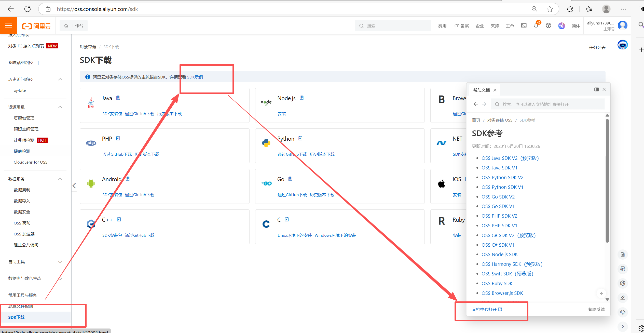The image size is (644, 333).
Task: Click help panel vertical scrollbar
Action: (607, 181)
